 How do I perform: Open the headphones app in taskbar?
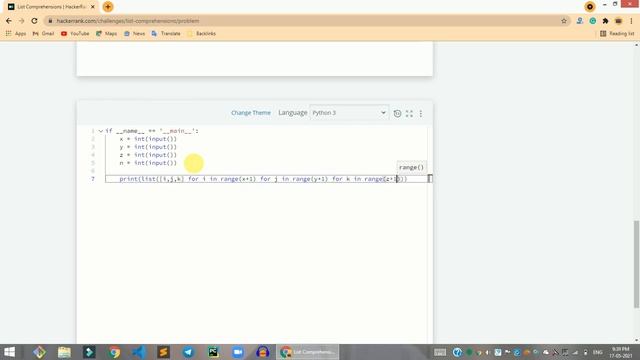tap(263, 352)
